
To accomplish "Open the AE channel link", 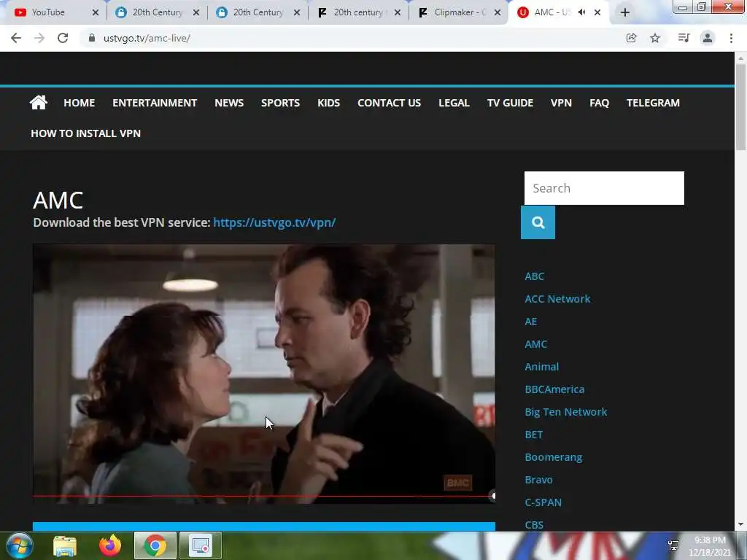I will (x=531, y=322).
